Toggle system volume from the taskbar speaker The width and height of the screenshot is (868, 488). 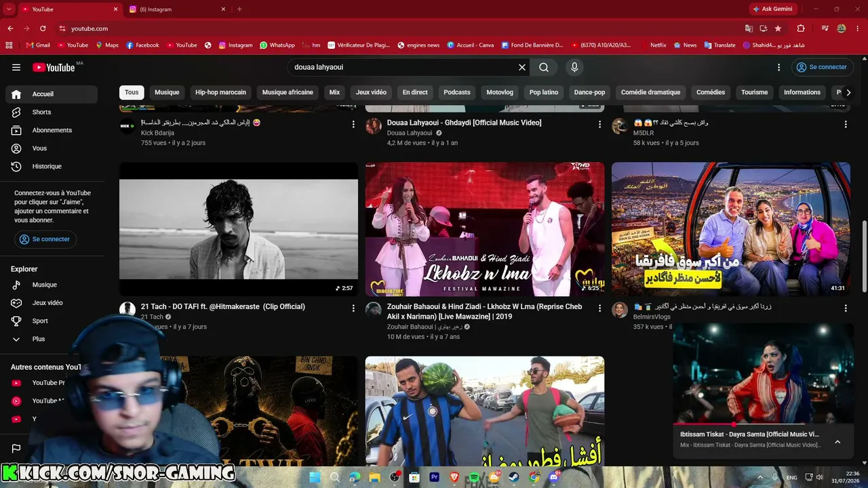pyautogui.click(x=820, y=477)
